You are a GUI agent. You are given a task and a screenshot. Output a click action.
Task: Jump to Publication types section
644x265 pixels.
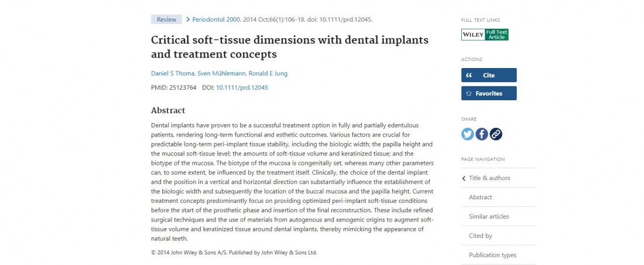point(492,255)
